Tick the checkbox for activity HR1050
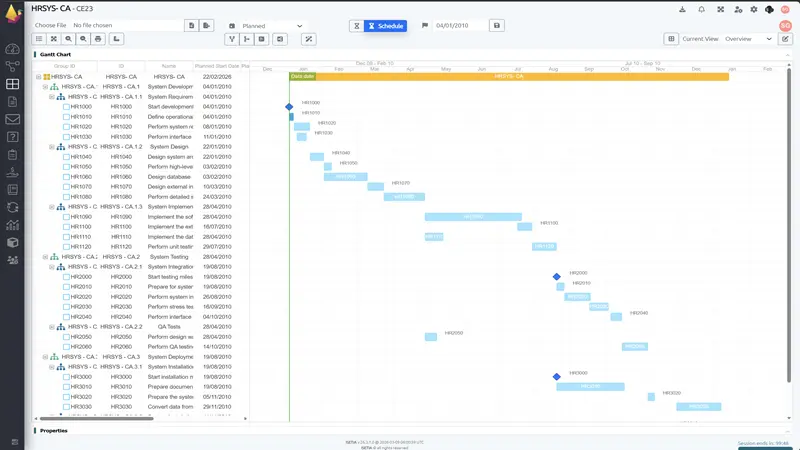The image size is (800, 450). [67, 167]
